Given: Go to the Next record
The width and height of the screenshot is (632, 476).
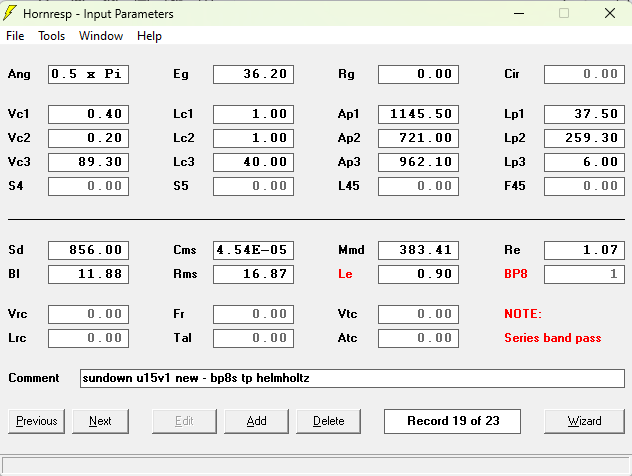Looking at the screenshot, I should tap(100, 421).
